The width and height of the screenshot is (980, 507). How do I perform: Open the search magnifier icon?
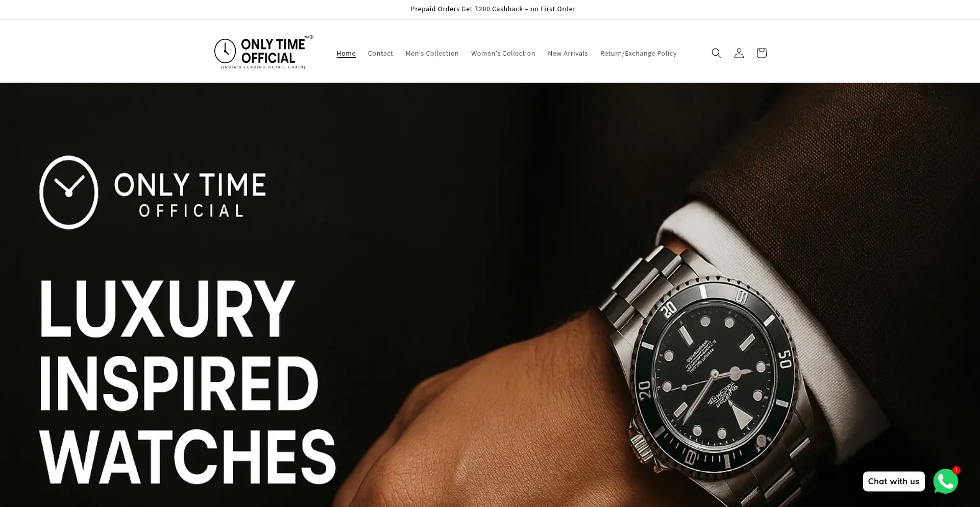[716, 53]
